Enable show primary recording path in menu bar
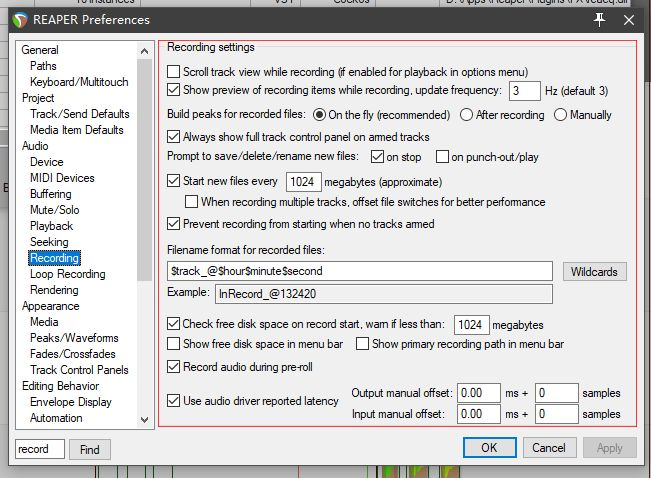Image resolution: width=651 pixels, height=478 pixels. click(x=362, y=343)
